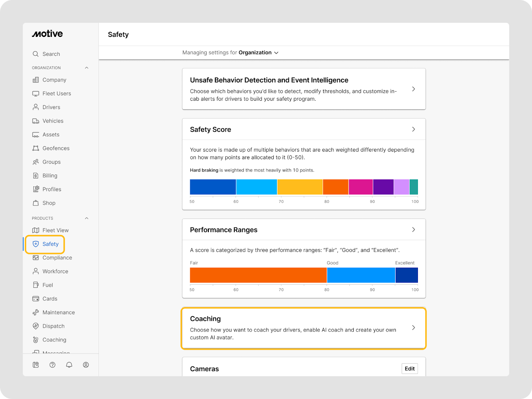Click the help question mark icon
This screenshot has width=532, height=399.
(52, 365)
